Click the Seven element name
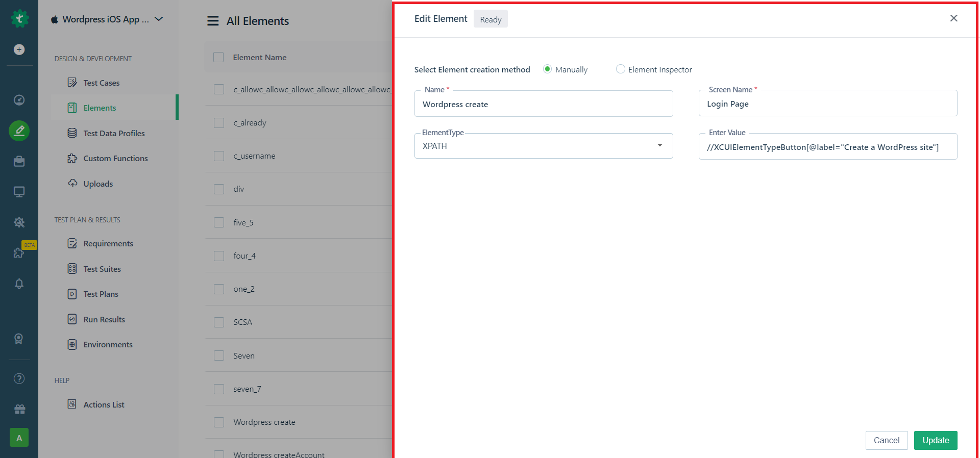Screen dimensions: 980x458 click(244, 355)
